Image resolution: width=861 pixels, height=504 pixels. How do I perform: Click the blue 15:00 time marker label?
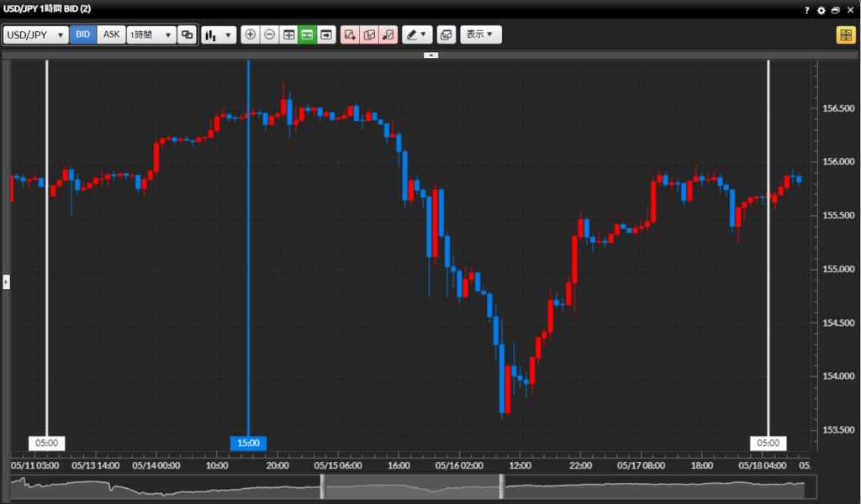point(248,443)
